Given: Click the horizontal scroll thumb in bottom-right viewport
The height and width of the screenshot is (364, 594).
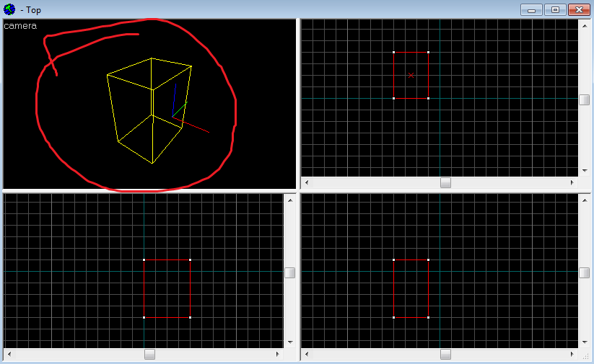Looking at the screenshot, I should click(x=445, y=354).
